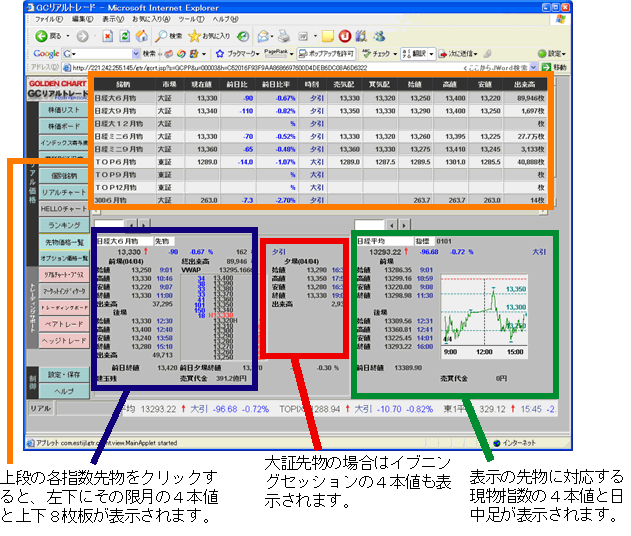Click the チェック spell check tool

coord(377,54)
